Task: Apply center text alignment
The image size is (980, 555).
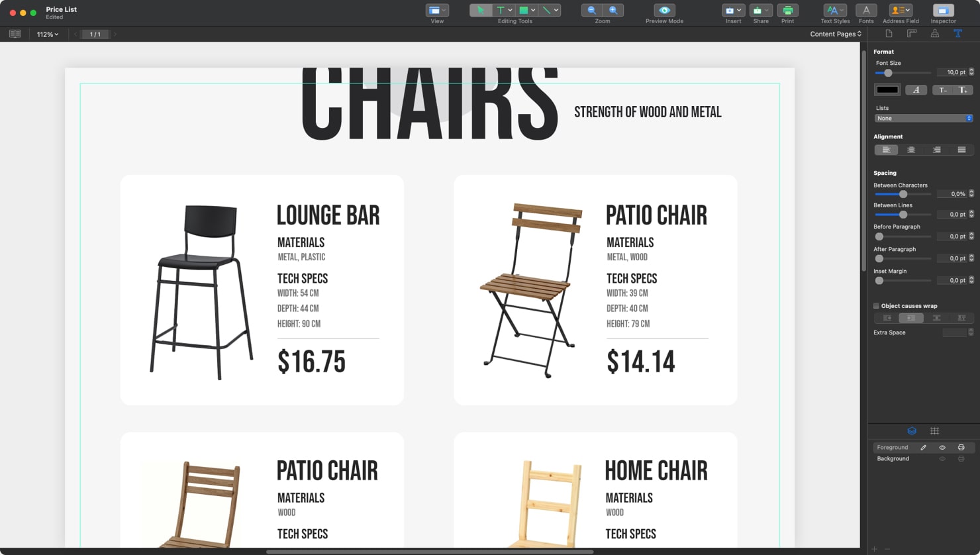Action: (911, 150)
